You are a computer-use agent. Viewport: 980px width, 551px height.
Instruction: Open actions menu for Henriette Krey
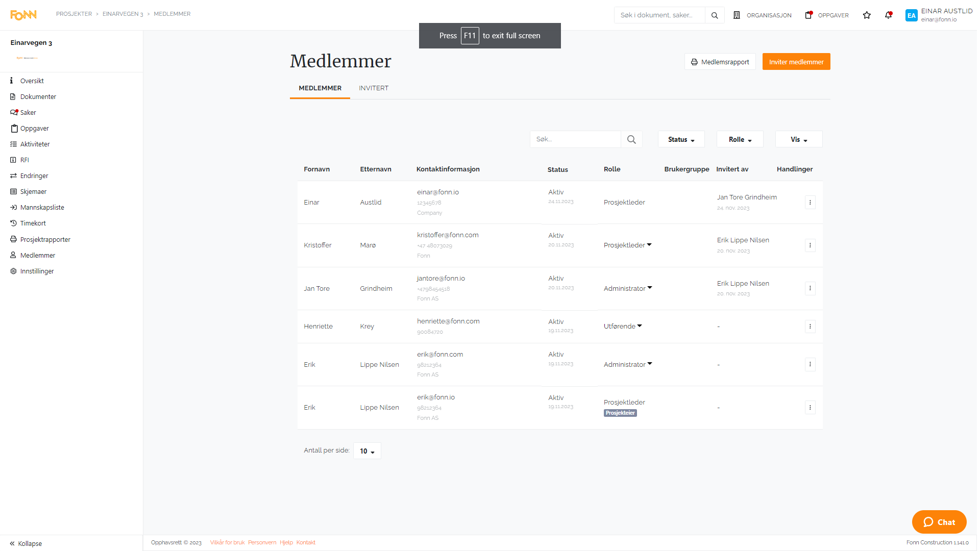[x=811, y=327]
